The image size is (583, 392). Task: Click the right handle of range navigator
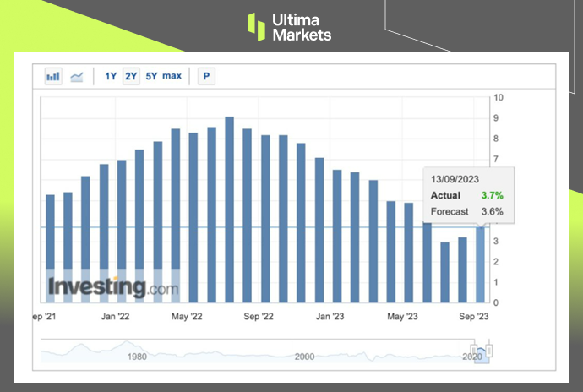[x=488, y=350]
